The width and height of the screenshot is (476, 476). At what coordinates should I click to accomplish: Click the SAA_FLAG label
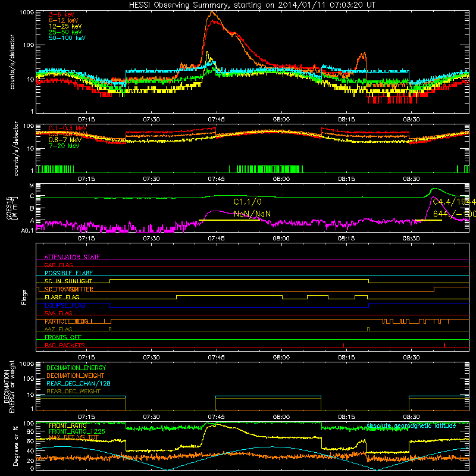[58, 314]
